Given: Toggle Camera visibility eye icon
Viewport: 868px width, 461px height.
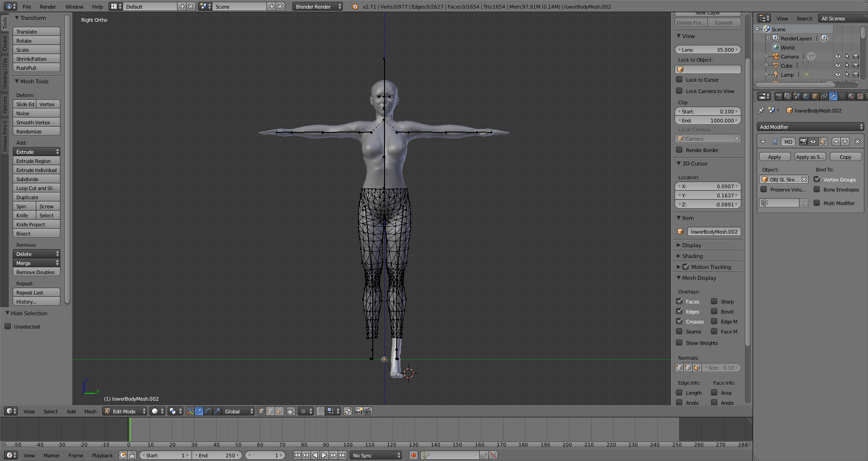Looking at the screenshot, I should pos(838,57).
